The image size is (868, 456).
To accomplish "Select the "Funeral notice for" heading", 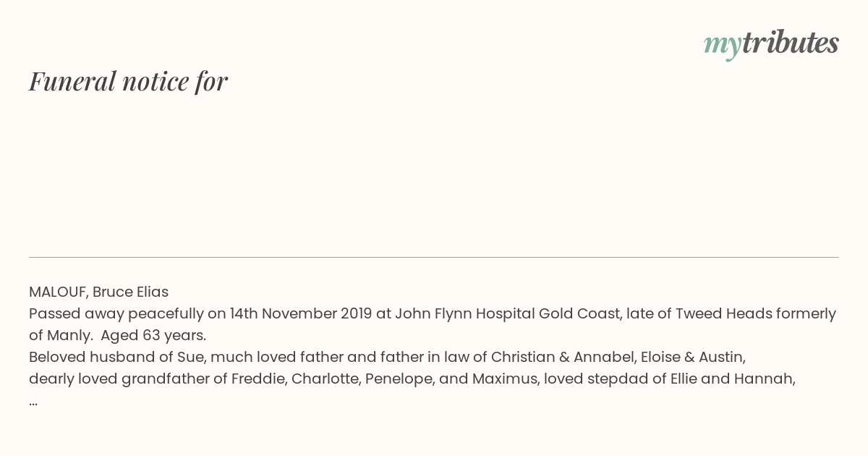I will 128,81.
